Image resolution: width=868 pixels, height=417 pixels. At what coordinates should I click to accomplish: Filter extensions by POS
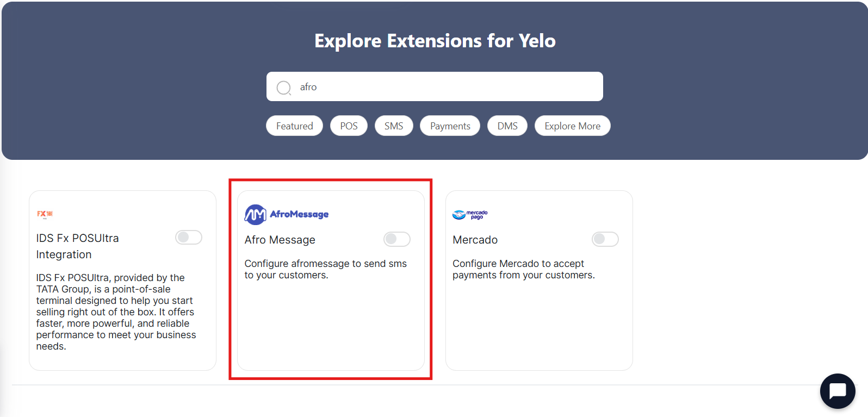(349, 126)
